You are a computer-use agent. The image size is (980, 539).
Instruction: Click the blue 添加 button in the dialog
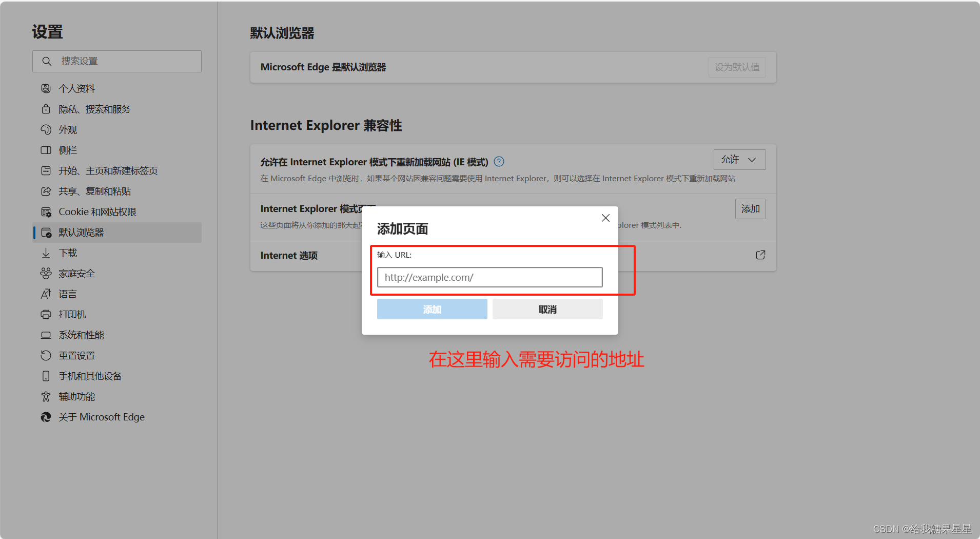point(432,309)
